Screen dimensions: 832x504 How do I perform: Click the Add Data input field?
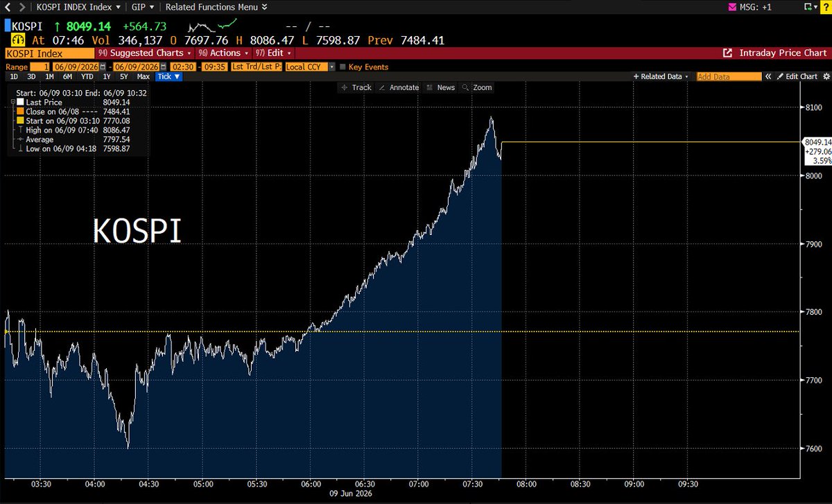pyautogui.click(x=729, y=77)
